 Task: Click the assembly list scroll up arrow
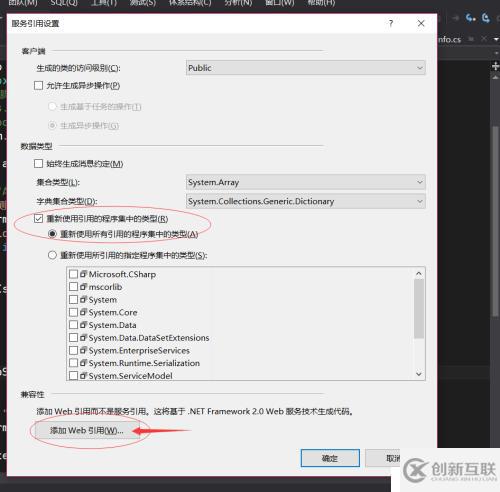pos(419,274)
